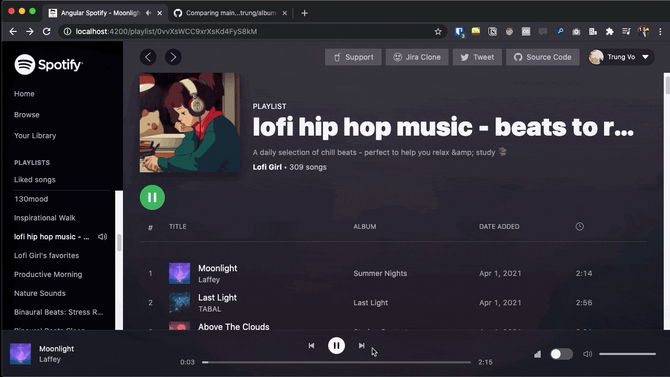670x377 pixels.
Task: Click the Jira Clone button
Action: click(417, 57)
